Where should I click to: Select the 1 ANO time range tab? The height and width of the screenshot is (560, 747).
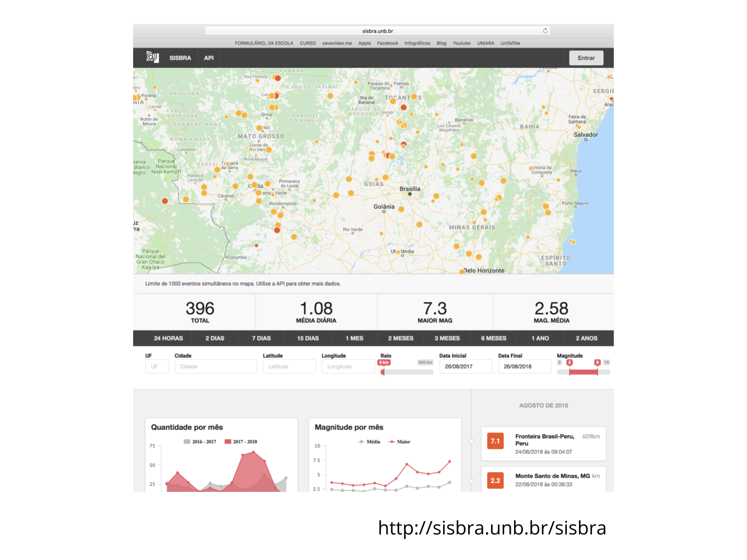click(540, 338)
